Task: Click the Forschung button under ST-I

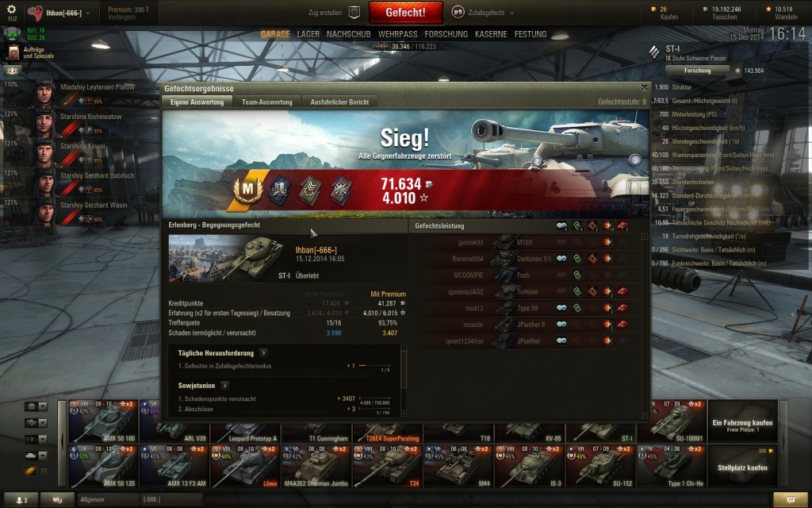Action: (697, 71)
